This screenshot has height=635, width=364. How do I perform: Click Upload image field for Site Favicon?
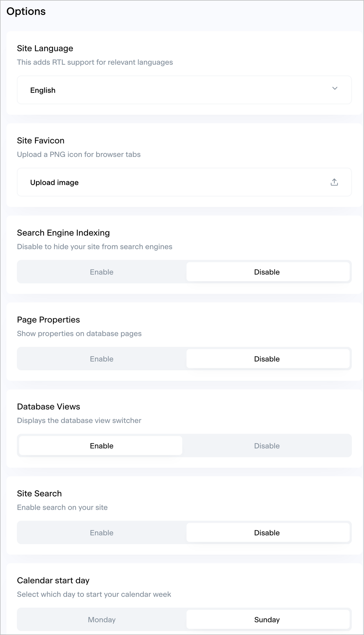(184, 182)
